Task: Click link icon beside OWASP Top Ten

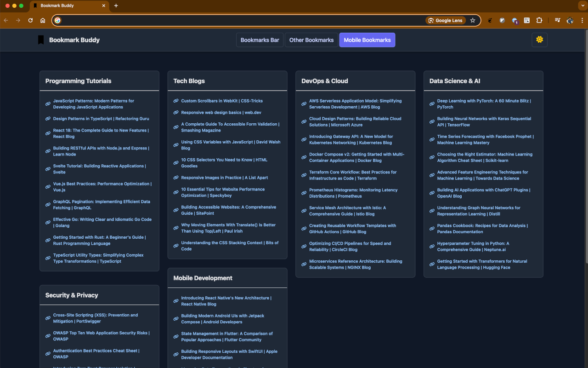Action: (x=48, y=336)
